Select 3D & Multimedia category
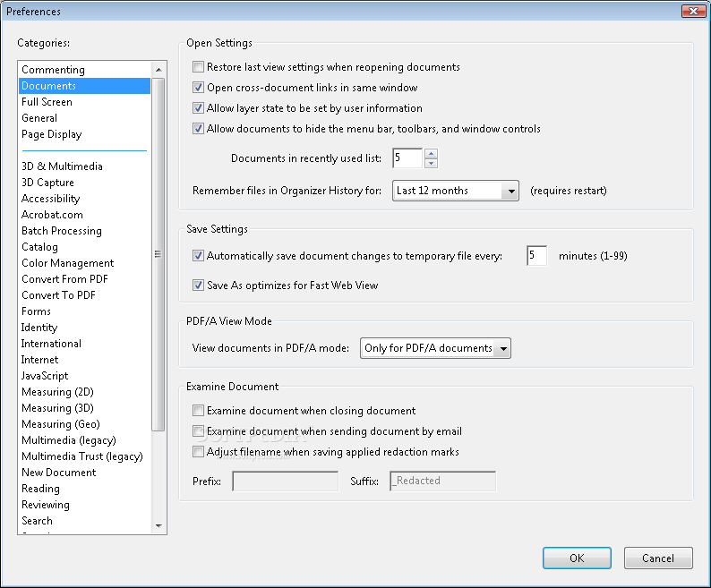 click(84, 166)
